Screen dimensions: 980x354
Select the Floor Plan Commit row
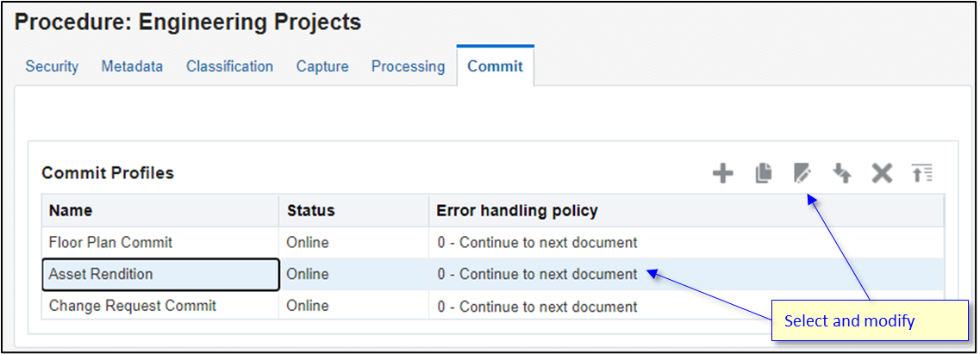click(x=110, y=243)
